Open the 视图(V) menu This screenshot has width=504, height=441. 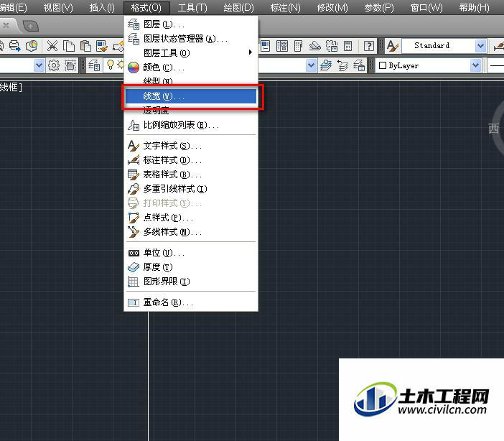(x=58, y=7)
